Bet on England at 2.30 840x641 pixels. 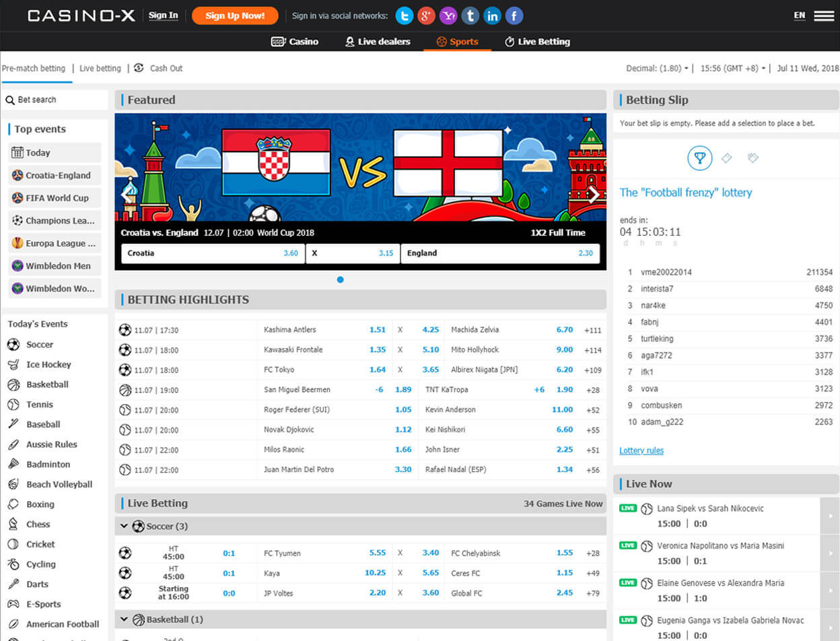[500, 253]
